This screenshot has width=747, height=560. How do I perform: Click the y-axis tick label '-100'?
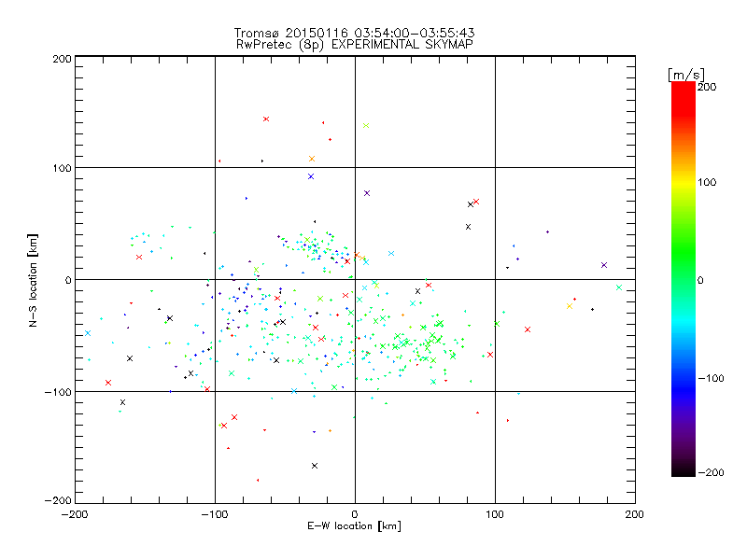pyautogui.click(x=58, y=392)
